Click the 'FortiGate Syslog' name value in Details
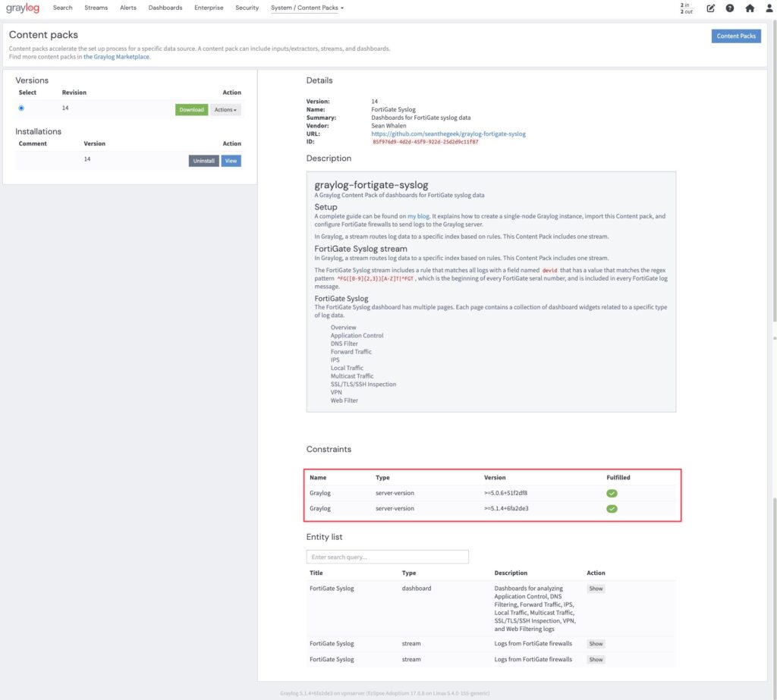The height and width of the screenshot is (700, 777). (394, 109)
